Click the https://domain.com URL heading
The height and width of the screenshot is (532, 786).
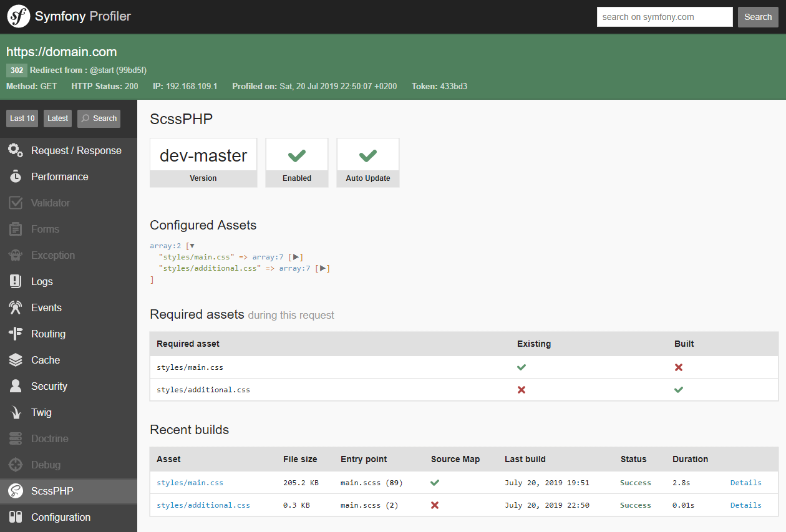point(62,52)
